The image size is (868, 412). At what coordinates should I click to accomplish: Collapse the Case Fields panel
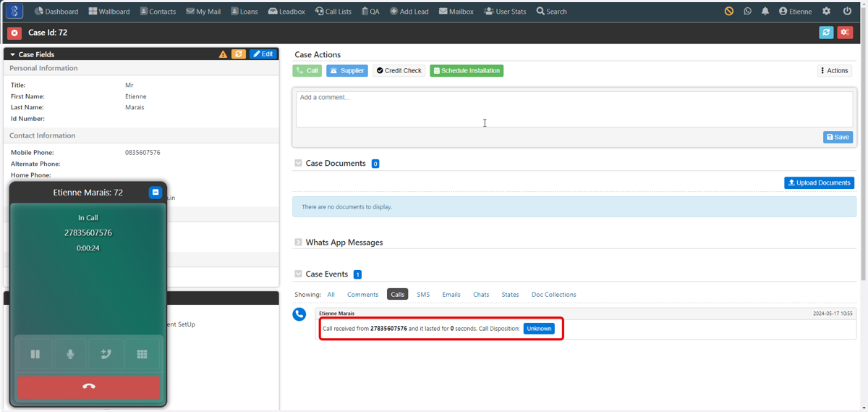12,54
